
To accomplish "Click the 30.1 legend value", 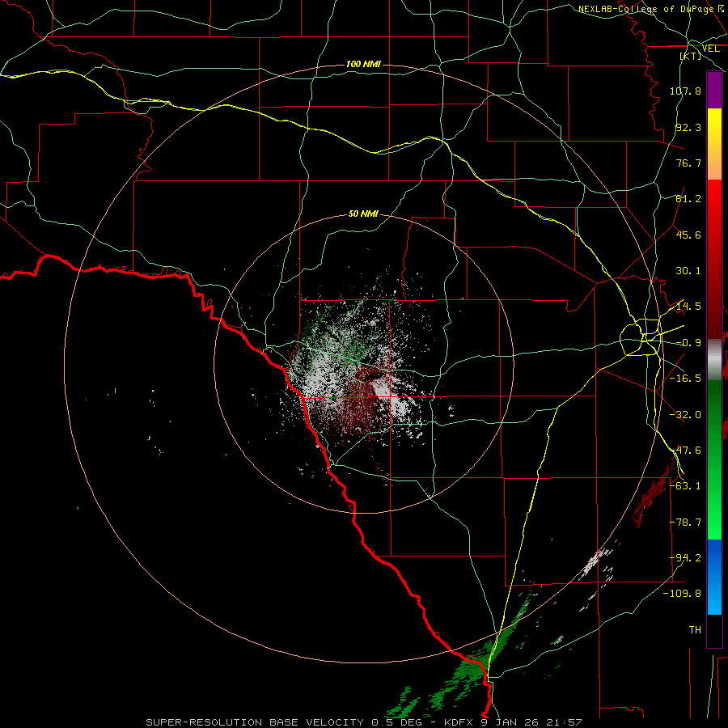I will tap(688, 271).
